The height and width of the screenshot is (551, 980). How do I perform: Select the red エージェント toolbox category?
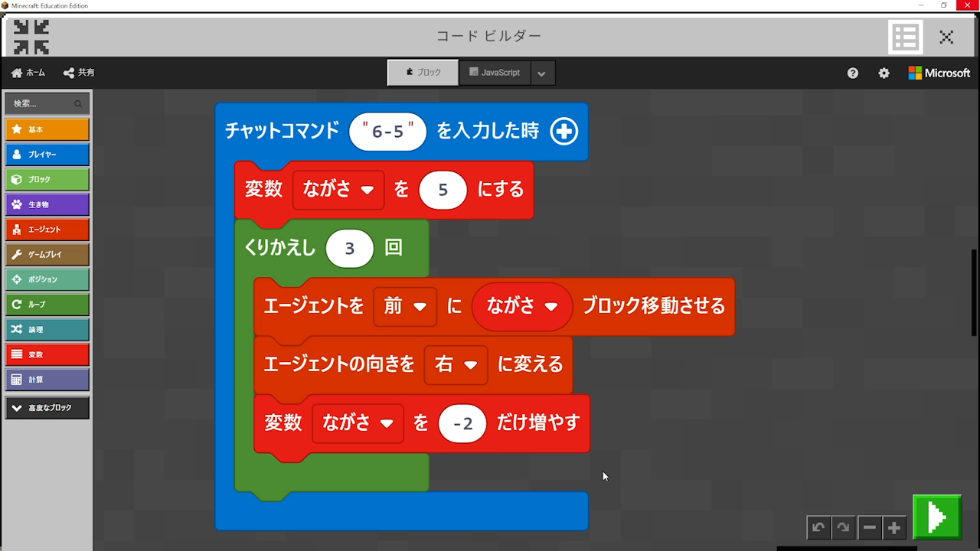pos(47,230)
